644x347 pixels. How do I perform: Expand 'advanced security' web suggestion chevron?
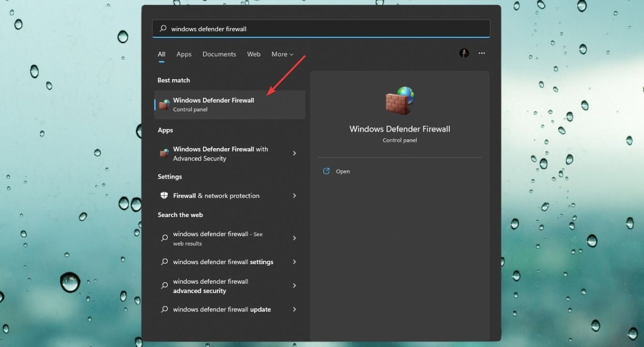[295, 286]
